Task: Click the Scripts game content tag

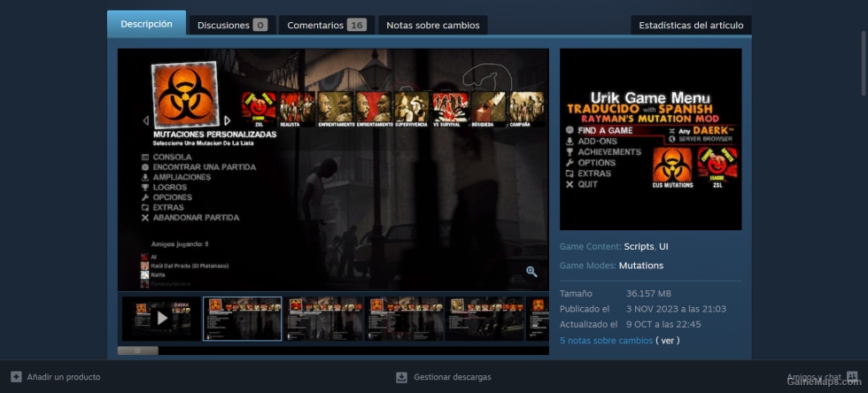Action: pyautogui.click(x=639, y=246)
